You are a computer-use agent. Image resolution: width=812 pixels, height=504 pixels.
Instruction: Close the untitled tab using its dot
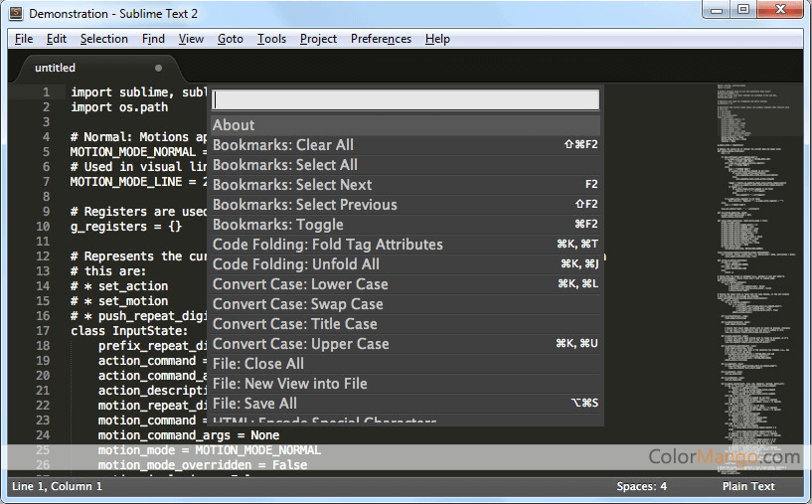(159, 69)
